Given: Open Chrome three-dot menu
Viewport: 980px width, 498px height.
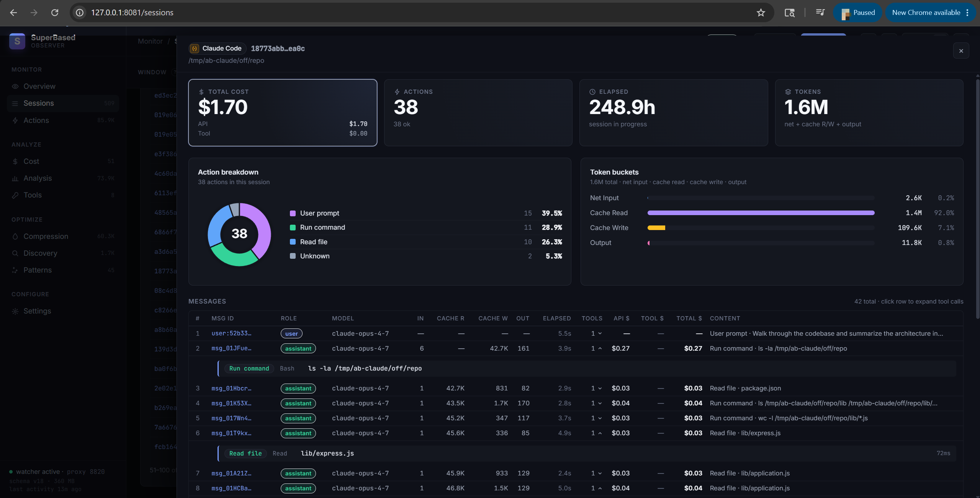Looking at the screenshot, I should point(967,13).
